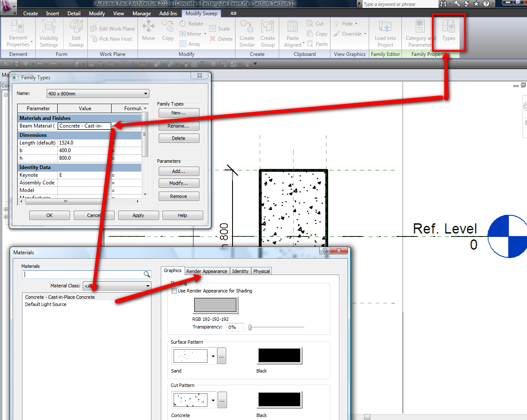Click the Help button in Family Types
527x420 pixels.
pyautogui.click(x=182, y=215)
